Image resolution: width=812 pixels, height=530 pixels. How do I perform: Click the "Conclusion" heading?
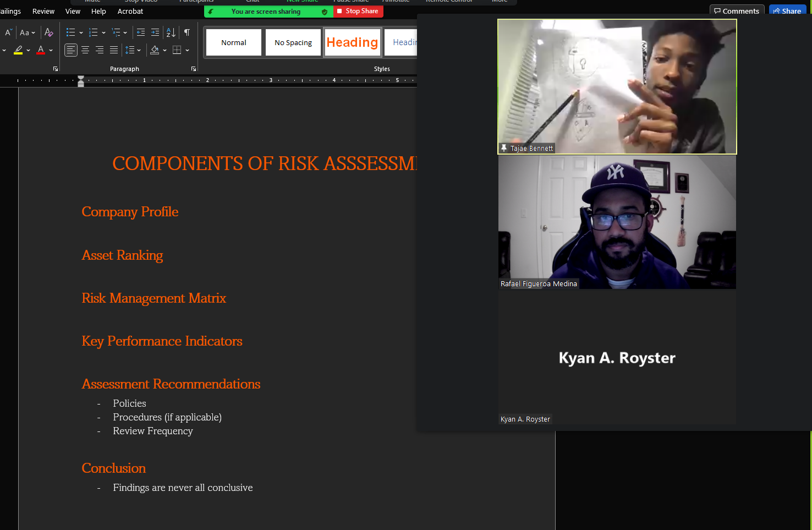point(113,468)
